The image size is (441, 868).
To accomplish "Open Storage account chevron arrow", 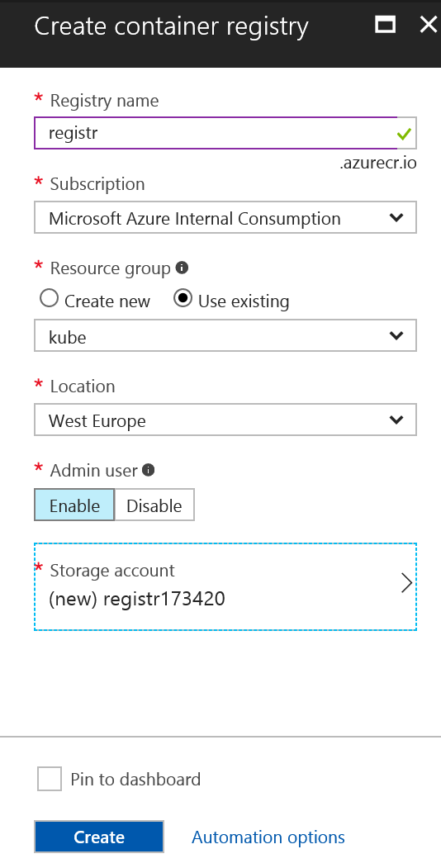I will click(x=406, y=583).
